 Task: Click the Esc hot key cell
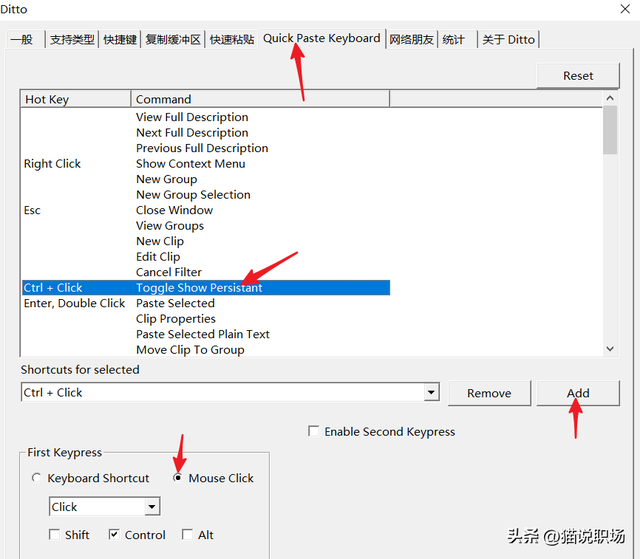32,210
